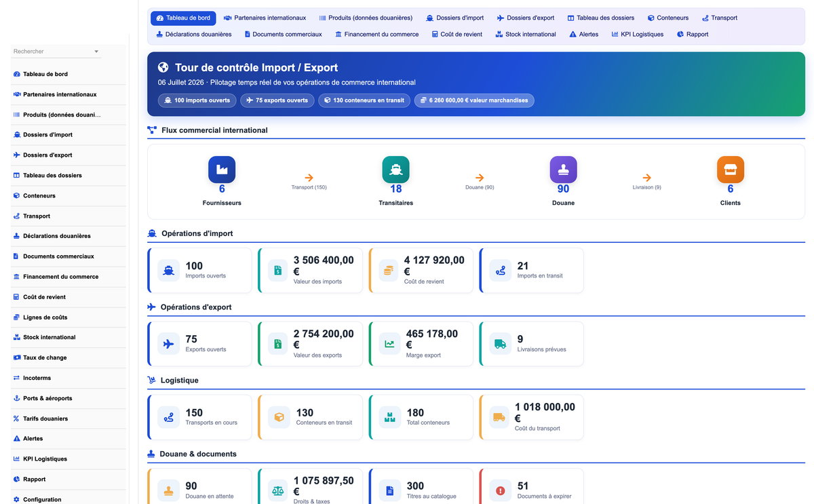The width and height of the screenshot is (814, 504).
Task: Open Configuration in sidebar
Action: pyautogui.click(x=69, y=499)
